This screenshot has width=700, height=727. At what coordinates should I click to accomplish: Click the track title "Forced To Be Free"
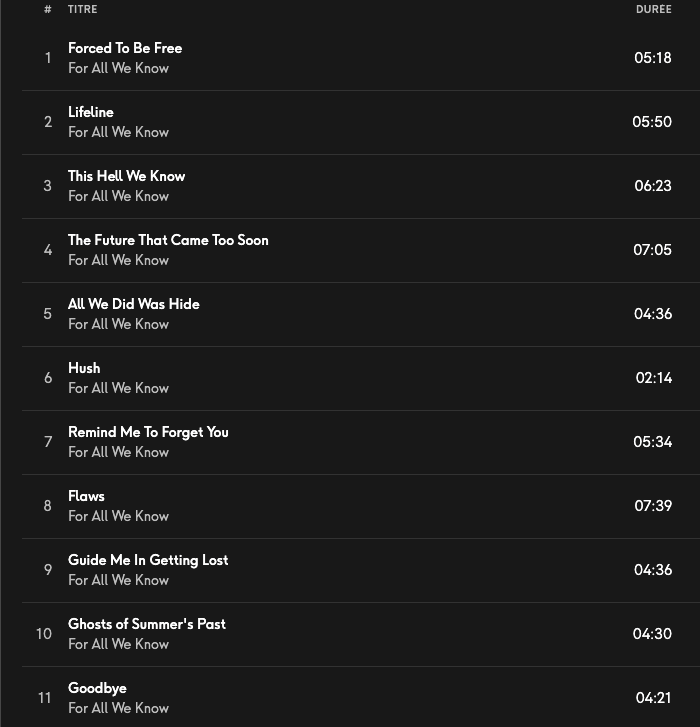coord(125,48)
